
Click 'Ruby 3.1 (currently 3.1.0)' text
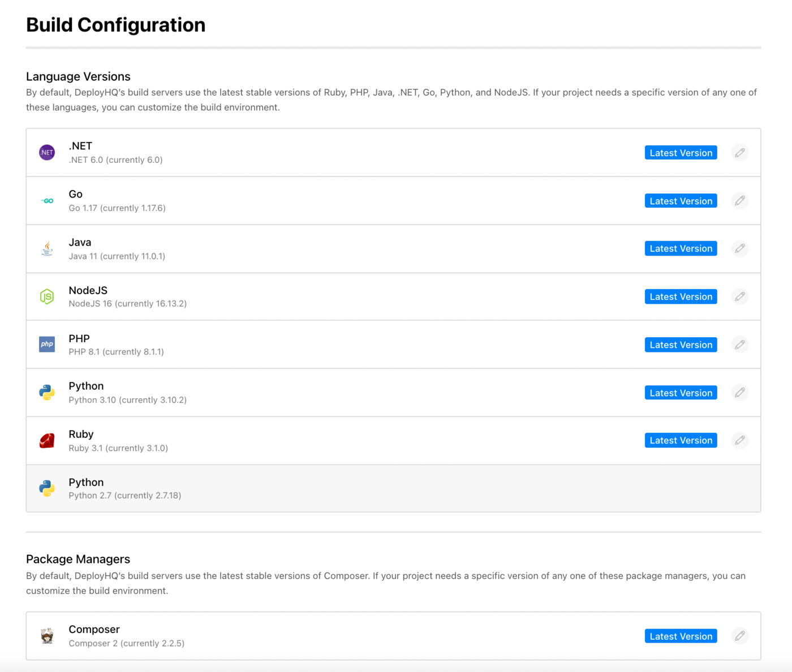click(118, 448)
